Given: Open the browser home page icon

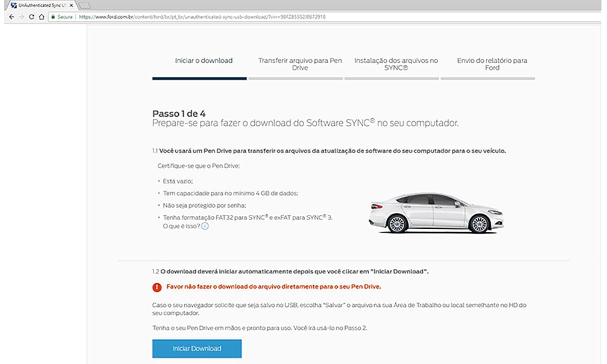Looking at the screenshot, I should (x=41, y=17).
